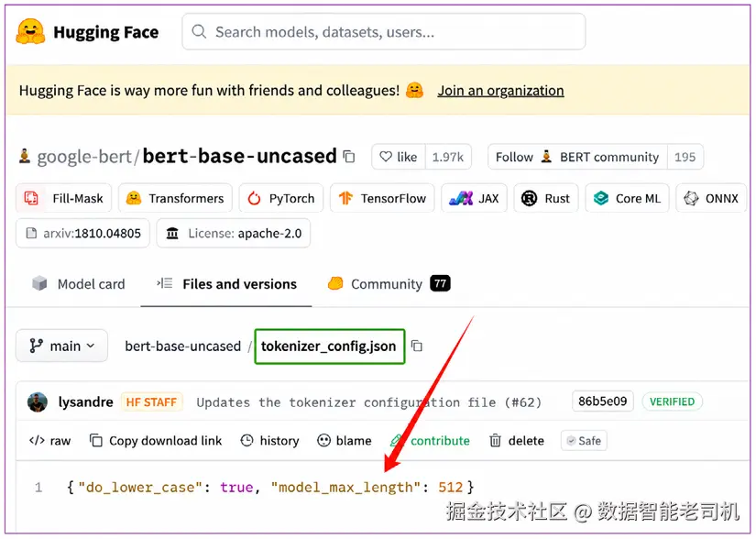
Task: Copy model name using icon beside title
Action: click(348, 157)
